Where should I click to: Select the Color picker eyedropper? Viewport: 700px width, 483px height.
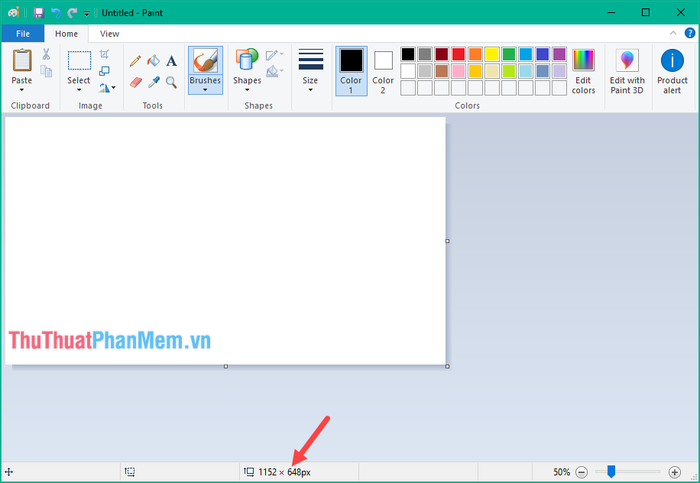[153, 82]
